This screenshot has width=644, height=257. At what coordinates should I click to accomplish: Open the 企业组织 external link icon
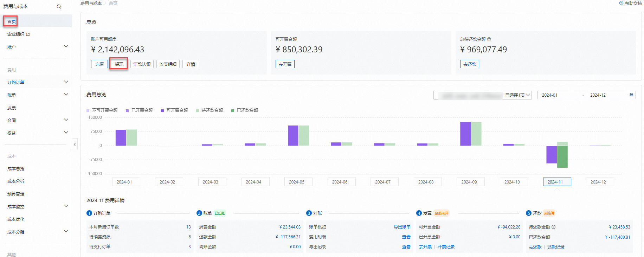click(28, 34)
